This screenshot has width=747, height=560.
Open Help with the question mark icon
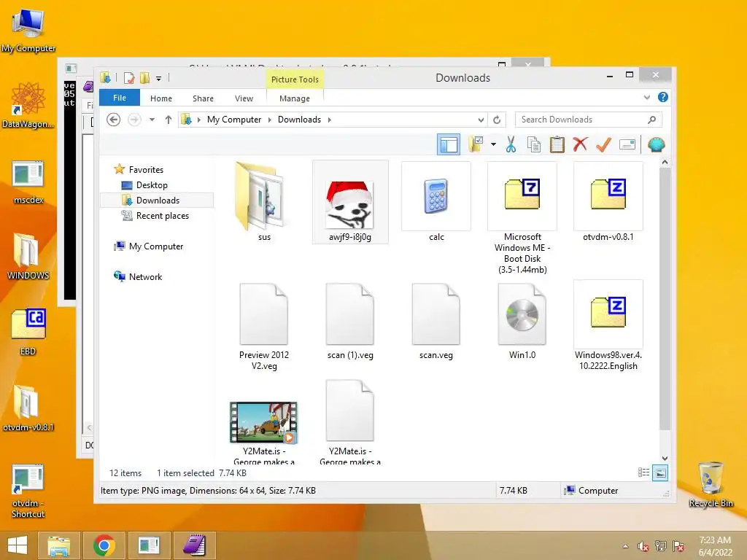[662, 97]
